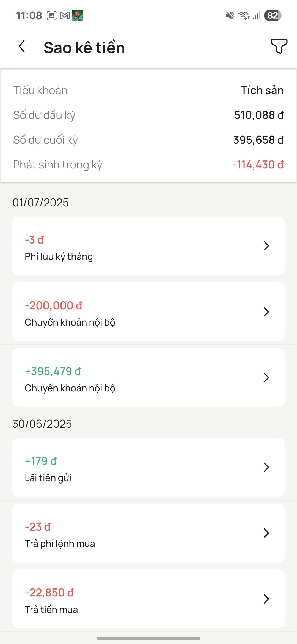Tap the muted sound status icon
The image size is (297, 644).
pyautogui.click(x=230, y=16)
